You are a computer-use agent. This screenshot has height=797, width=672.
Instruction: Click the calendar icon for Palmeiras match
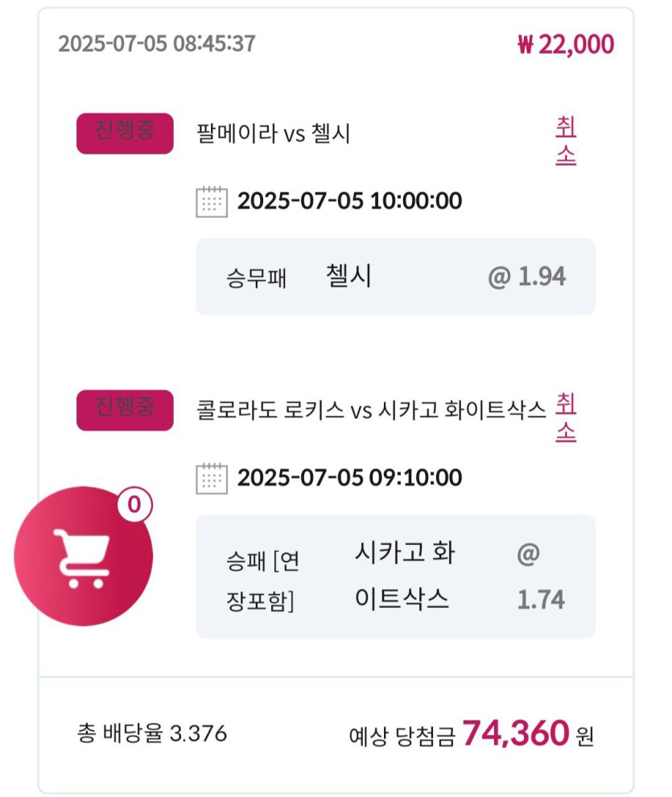(212, 202)
